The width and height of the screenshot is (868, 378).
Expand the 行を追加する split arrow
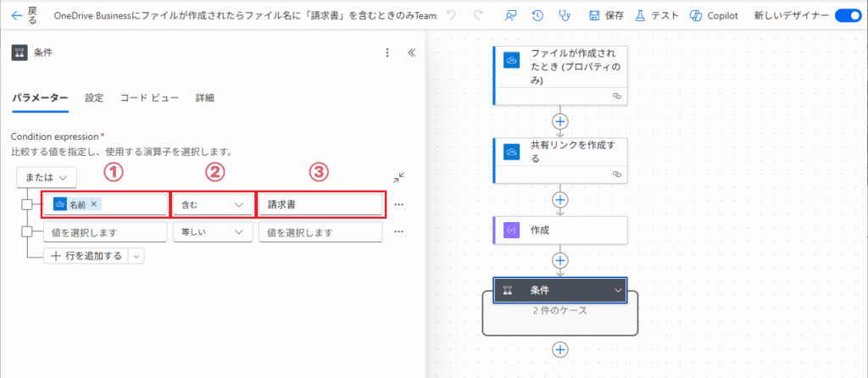coord(136,256)
